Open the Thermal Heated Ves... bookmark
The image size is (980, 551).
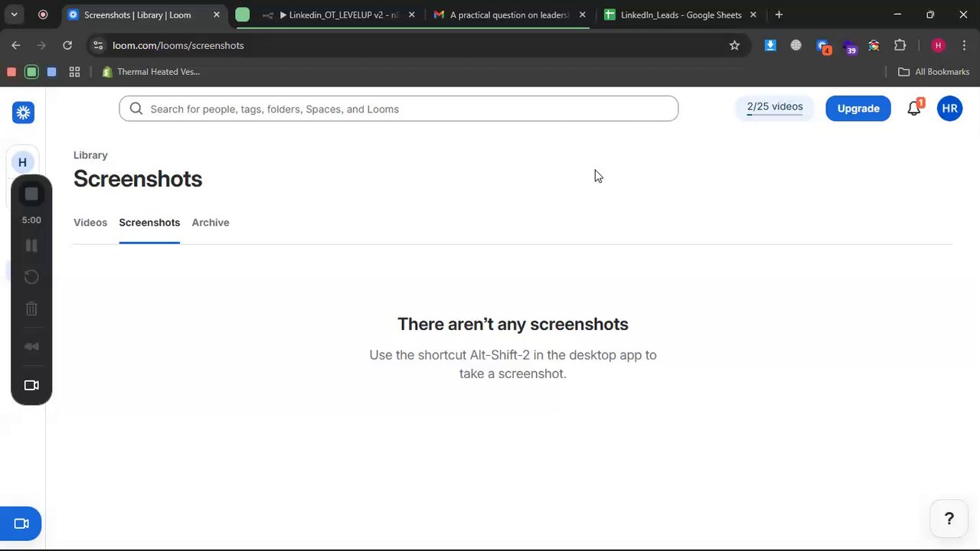pos(151,72)
